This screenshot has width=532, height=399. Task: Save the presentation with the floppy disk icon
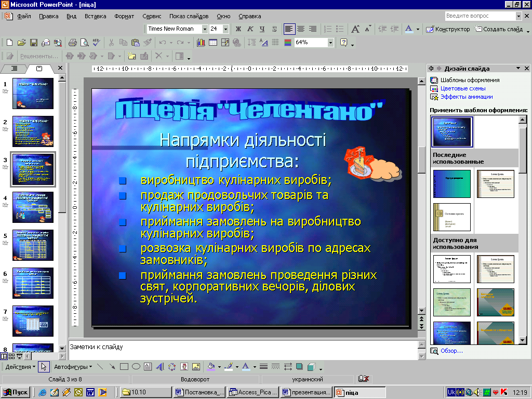pos(33,43)
